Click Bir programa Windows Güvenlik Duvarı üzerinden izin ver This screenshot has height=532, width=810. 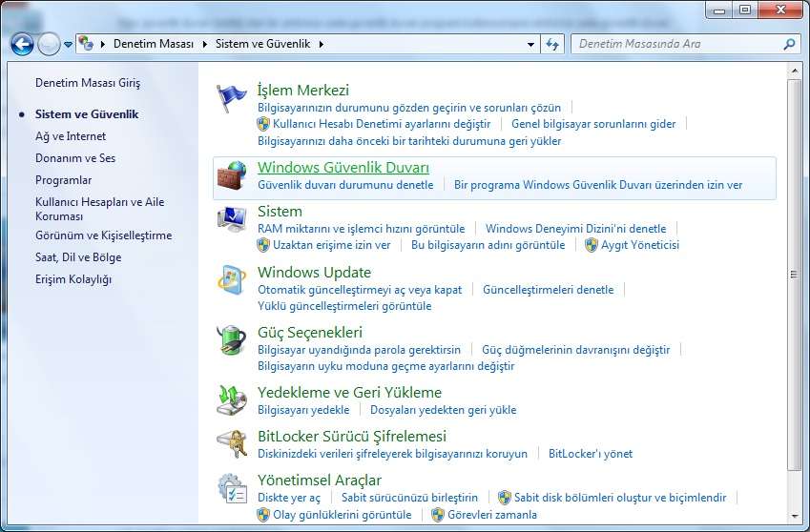[x=598, y=185]
